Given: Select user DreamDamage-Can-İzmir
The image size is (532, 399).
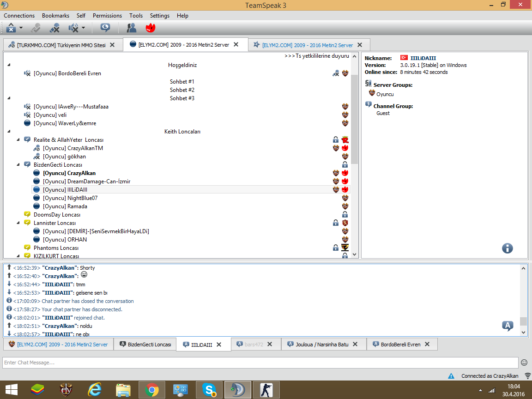Looking at the screenshot, I should [86, 181].
